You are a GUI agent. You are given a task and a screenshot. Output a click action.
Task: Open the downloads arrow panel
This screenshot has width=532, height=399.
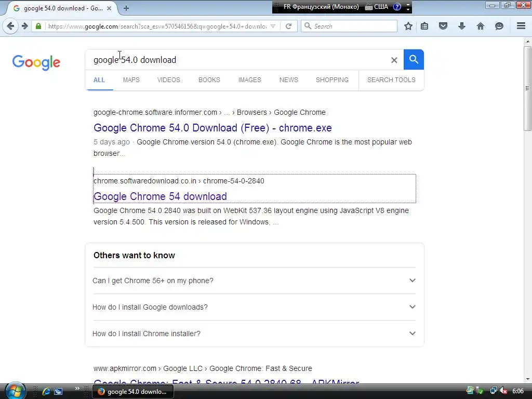pos(462,26)
